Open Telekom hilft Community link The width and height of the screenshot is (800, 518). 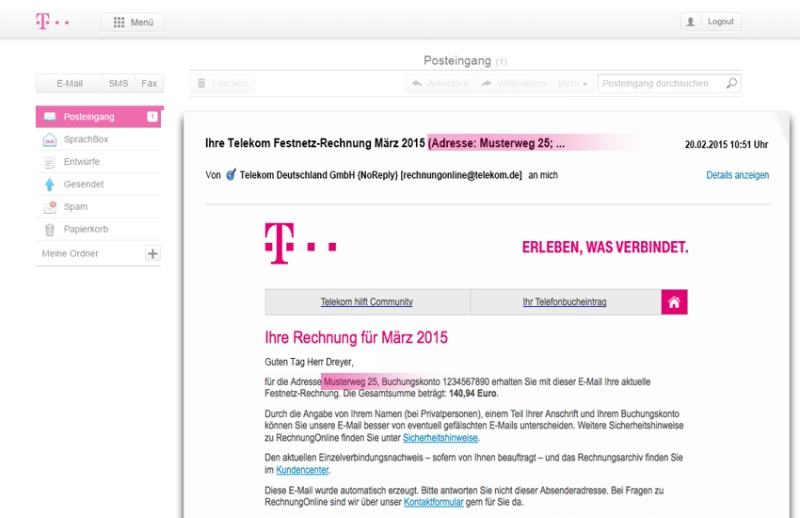click(x=366, y=302)
